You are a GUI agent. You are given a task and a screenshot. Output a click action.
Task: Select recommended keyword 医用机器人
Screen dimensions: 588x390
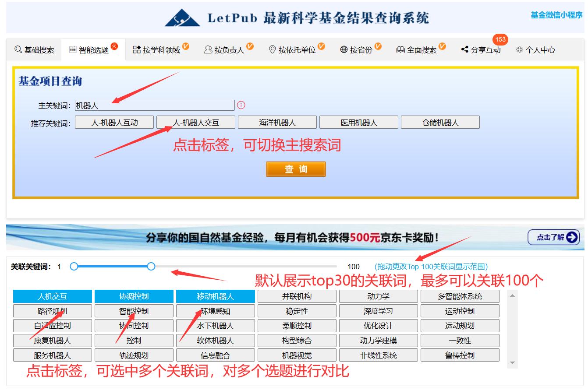(359, 123)
